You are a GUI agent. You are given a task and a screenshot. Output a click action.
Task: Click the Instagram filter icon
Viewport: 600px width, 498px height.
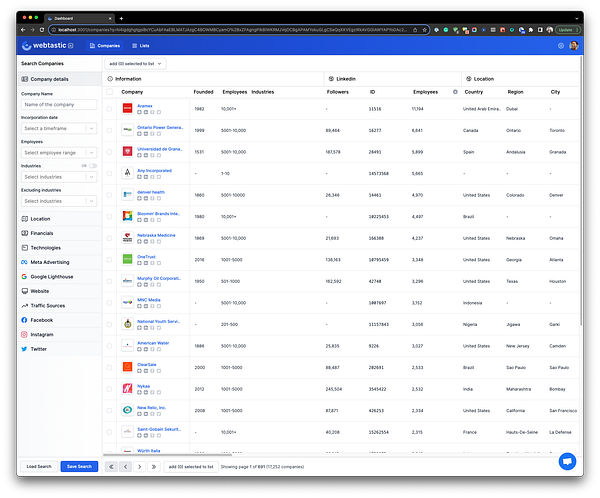[x=24, y=335]
